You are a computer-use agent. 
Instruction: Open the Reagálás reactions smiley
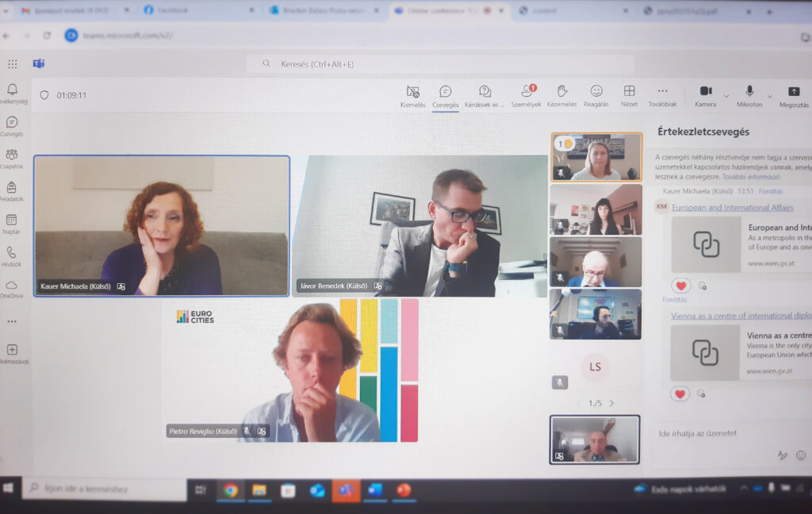coord(596,92)
